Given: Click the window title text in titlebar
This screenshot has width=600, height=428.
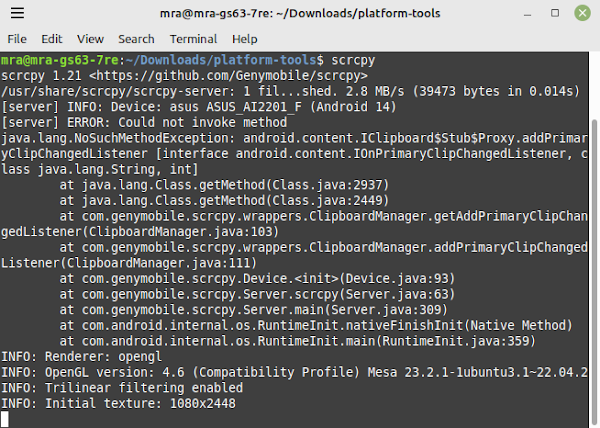Looking at the screenshot, I should (x=300, y=13).
